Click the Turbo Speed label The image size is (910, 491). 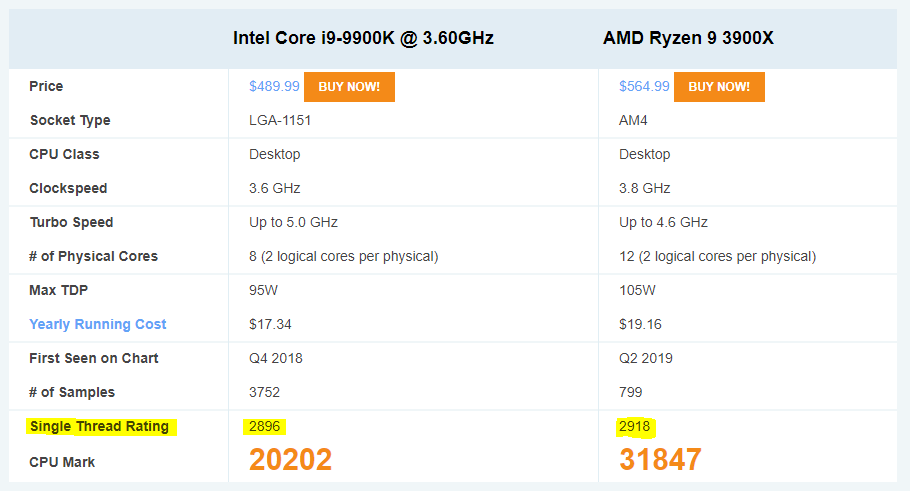pos(71,222)
